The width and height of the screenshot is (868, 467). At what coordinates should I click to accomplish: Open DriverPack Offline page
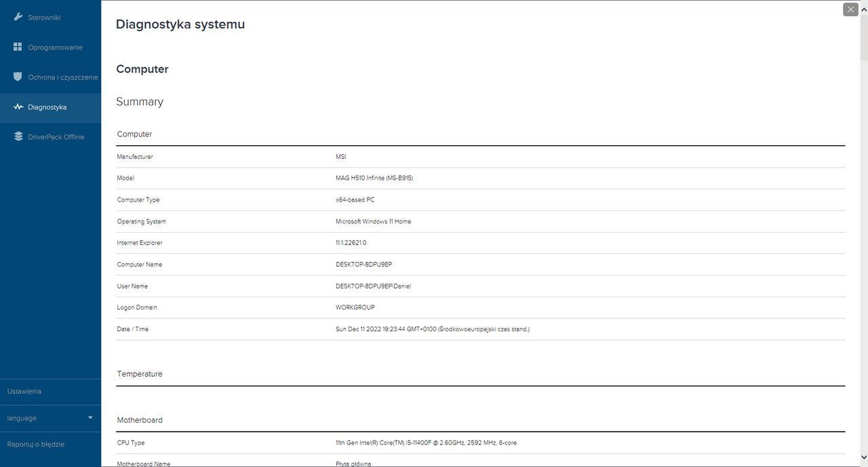click(56, 137)
